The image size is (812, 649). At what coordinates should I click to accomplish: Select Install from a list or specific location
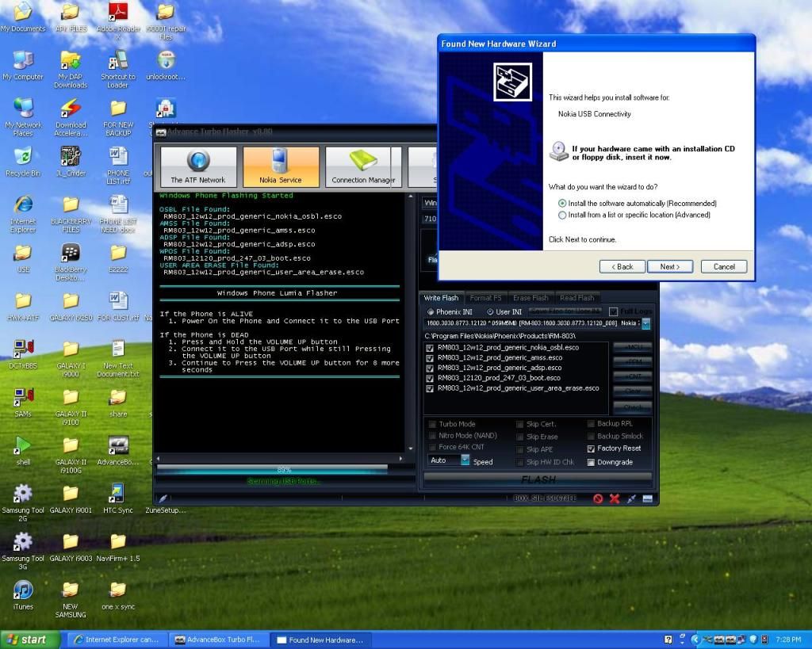click(x=562, y=215)
